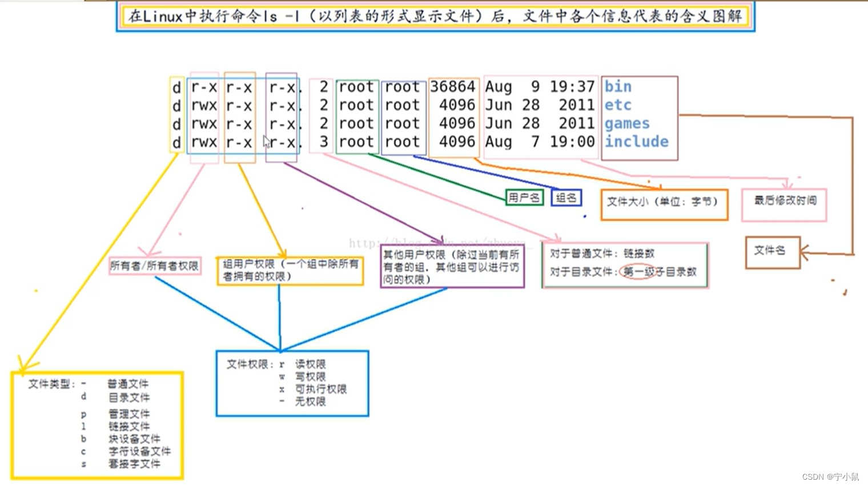Screen dimensions: 868x486
Task: Click the '其他用户权限' description box
Action: (x=452, y=267)
